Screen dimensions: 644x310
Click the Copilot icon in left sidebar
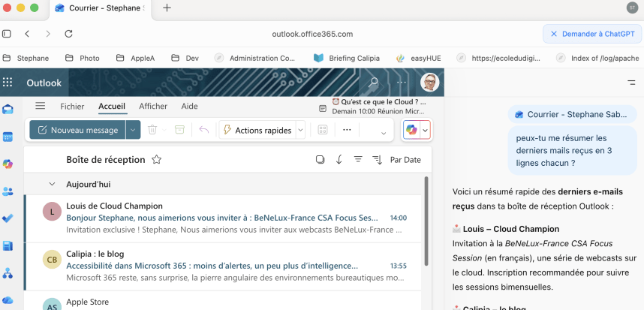(8, 164)
